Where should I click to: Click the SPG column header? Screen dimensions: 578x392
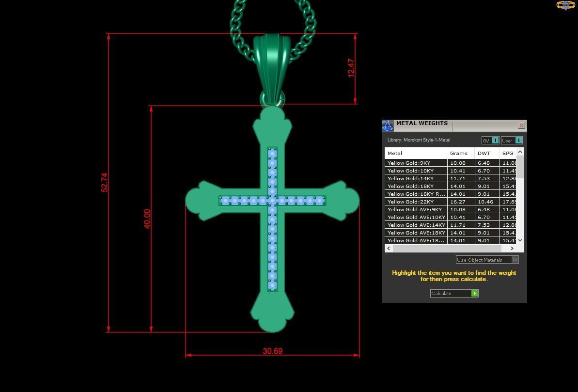(x=508, y=153)
